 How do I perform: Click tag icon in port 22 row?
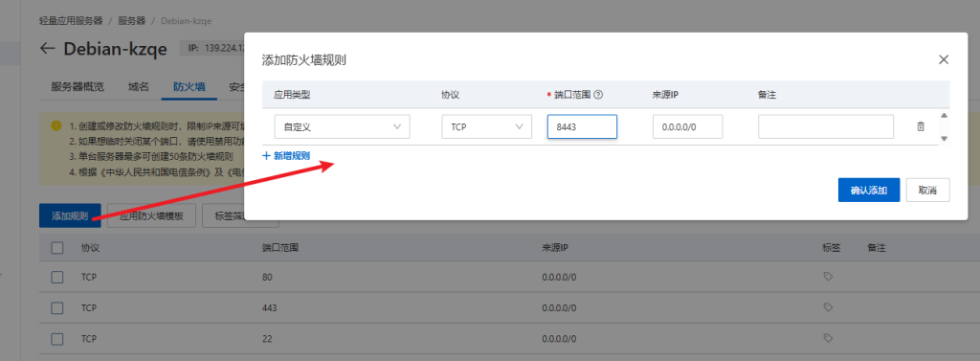828,338
